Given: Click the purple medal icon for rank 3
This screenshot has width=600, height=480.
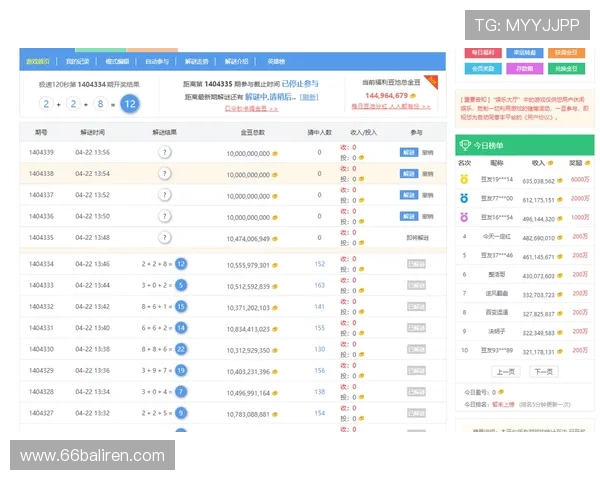Looking at the screenshot, I should [x=464, y=217].
